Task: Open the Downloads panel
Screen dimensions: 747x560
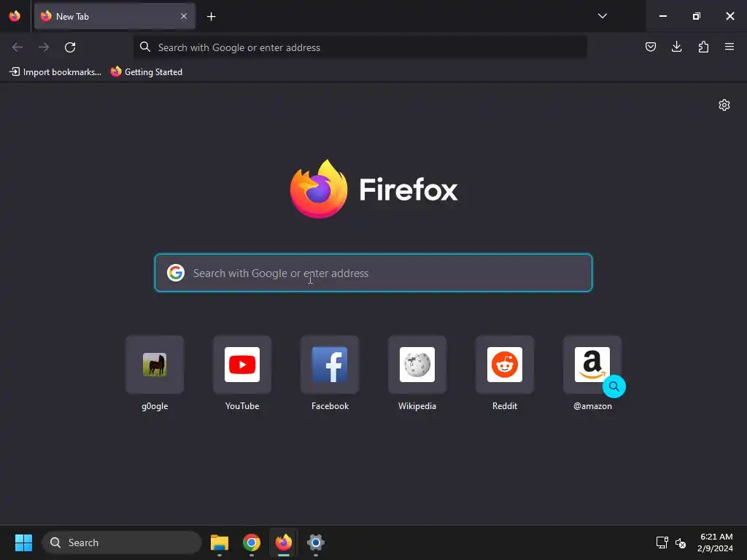Action: click(676, 47)
